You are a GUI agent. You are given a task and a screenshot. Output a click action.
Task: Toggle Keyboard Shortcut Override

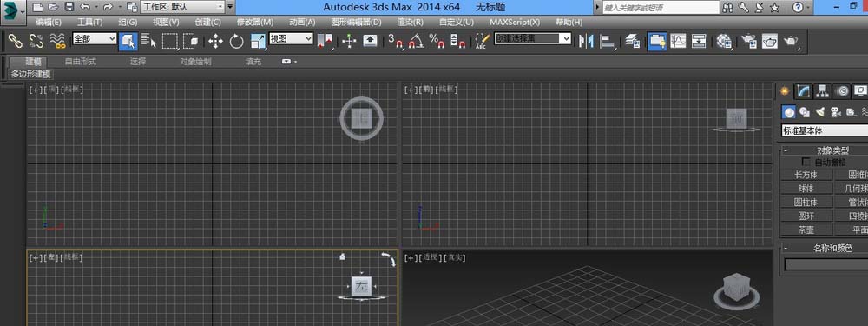(x=370, y=41)
